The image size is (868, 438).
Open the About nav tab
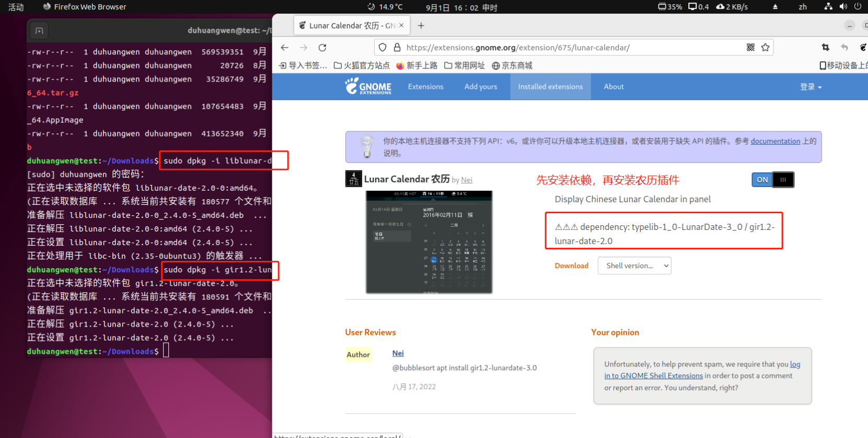tap(614, 87)
